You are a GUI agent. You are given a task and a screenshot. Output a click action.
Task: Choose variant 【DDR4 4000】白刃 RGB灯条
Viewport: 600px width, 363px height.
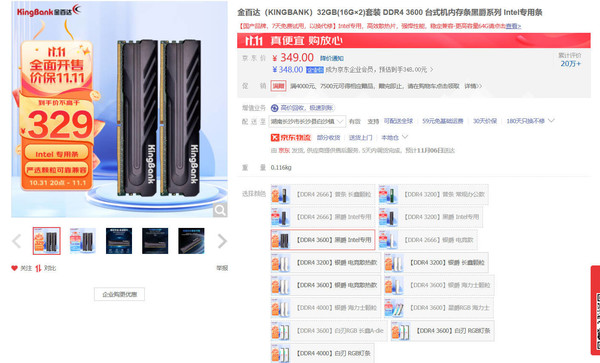(x=323, y=353)
